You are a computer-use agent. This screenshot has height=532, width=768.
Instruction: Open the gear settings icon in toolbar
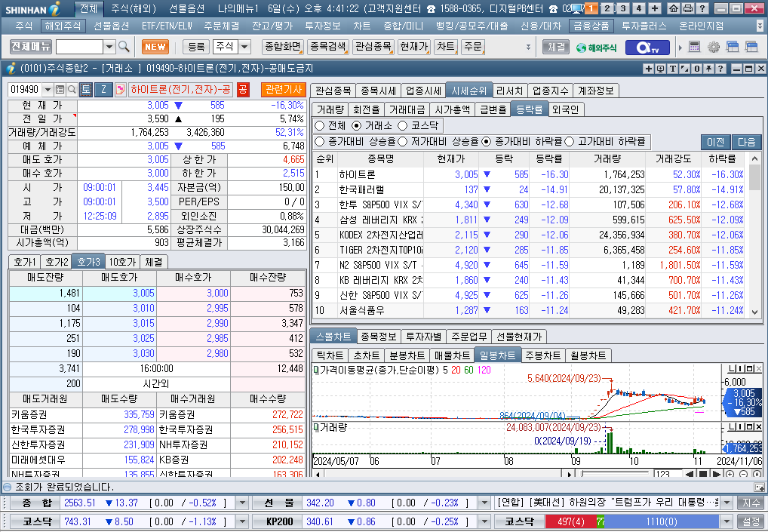(x=713, y=47)
